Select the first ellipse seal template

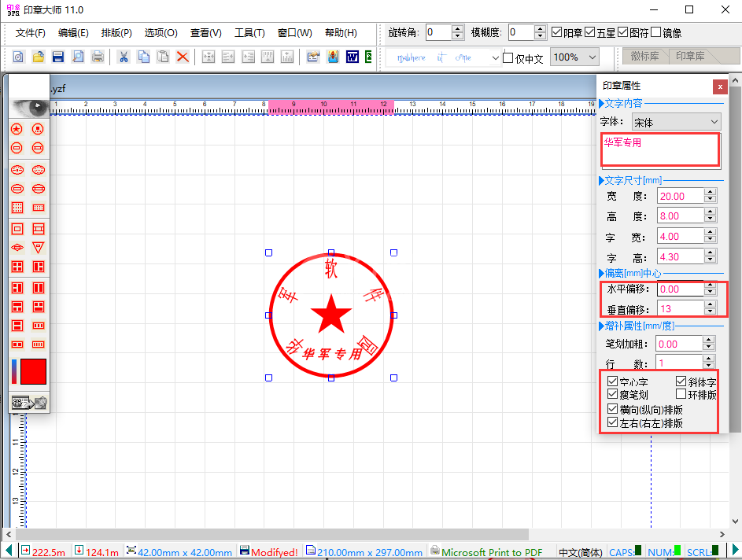[x=17, y=170]
